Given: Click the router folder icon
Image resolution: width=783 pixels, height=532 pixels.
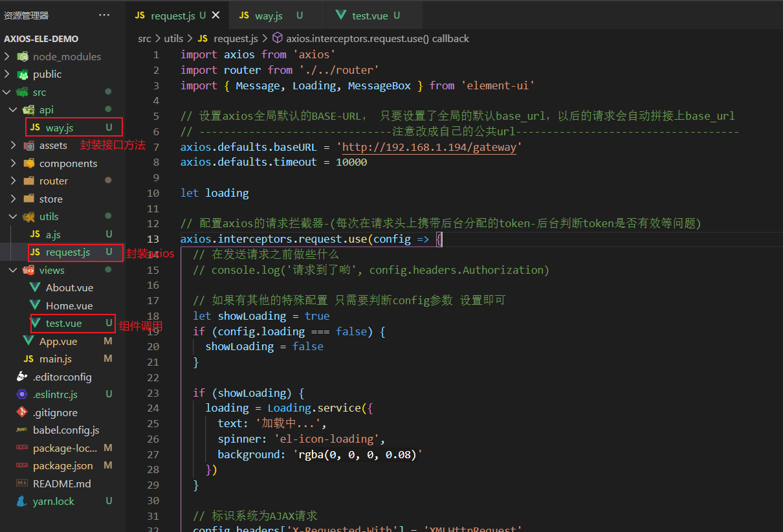Looking at the screenshot, I should [x=28, y=181].
